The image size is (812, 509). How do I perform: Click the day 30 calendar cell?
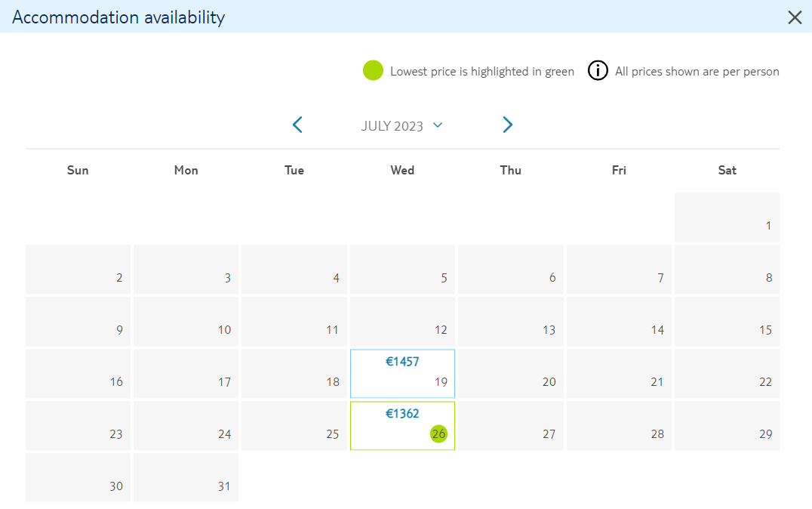click(78, 478)
